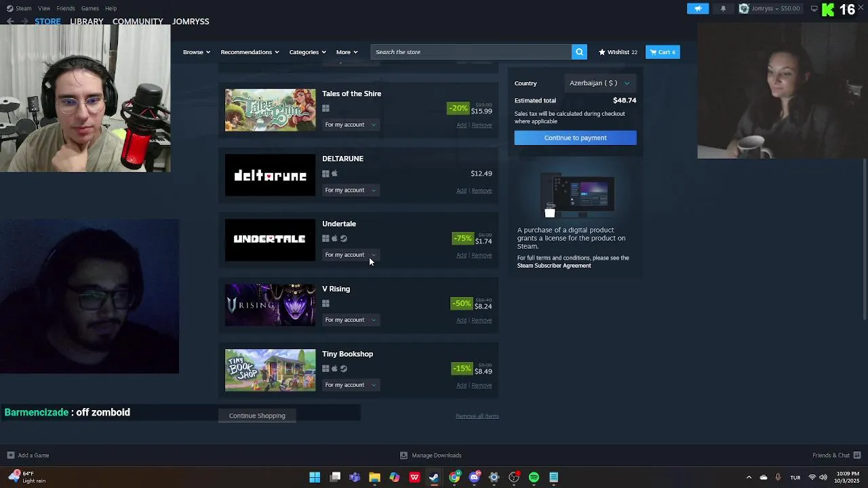The height and width of the screenshot is (488, 868).
Task: Open File Explorer from the taskbar
Action: tap(374, 477)
